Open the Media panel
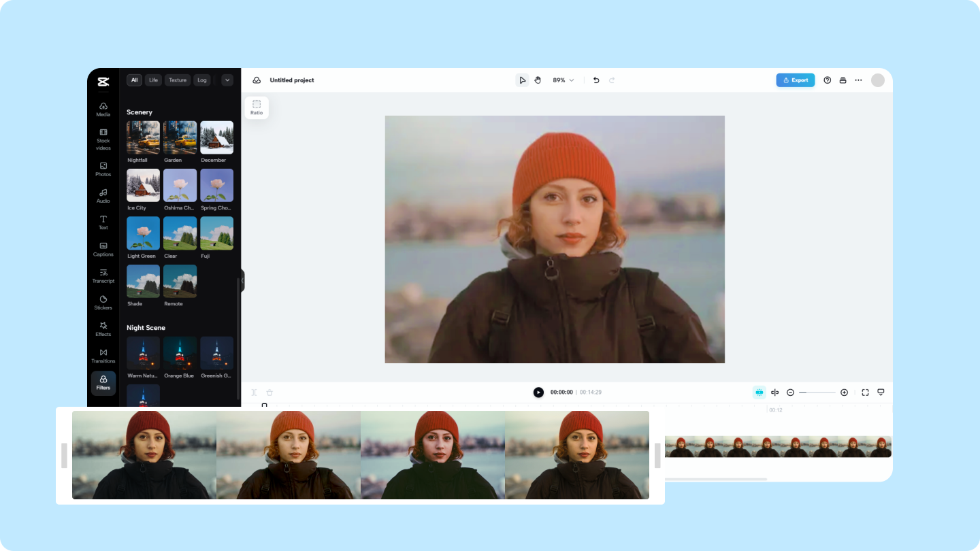980x551 pixels. tap(103, 110)
